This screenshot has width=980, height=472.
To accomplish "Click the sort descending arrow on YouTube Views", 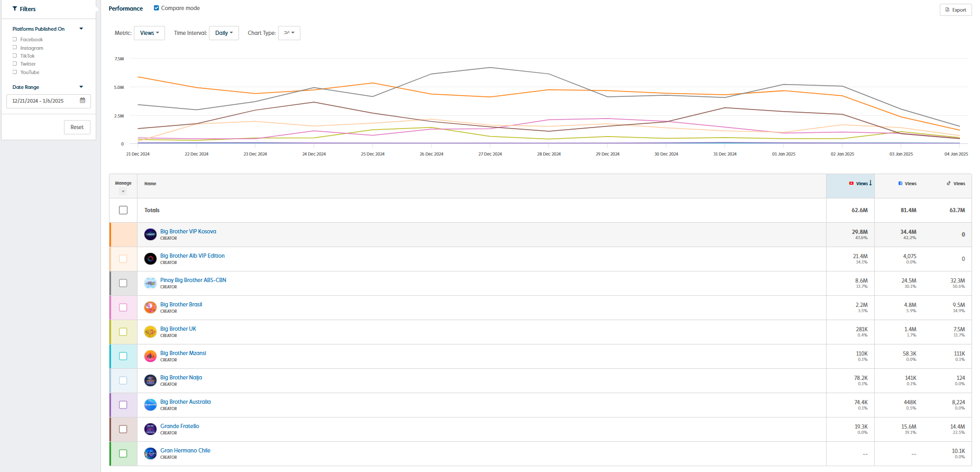I will click(870, 183).
